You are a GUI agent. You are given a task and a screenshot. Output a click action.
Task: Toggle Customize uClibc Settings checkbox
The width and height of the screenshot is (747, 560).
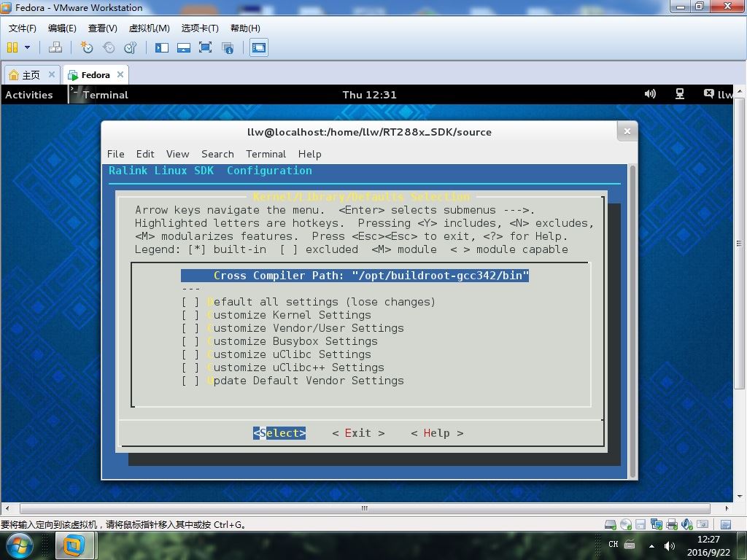(190, 354)
